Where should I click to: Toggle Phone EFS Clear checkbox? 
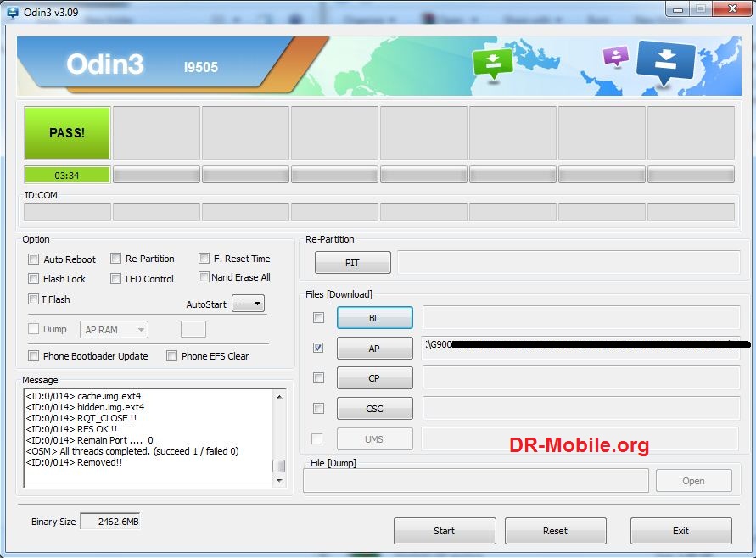point(171,355)
